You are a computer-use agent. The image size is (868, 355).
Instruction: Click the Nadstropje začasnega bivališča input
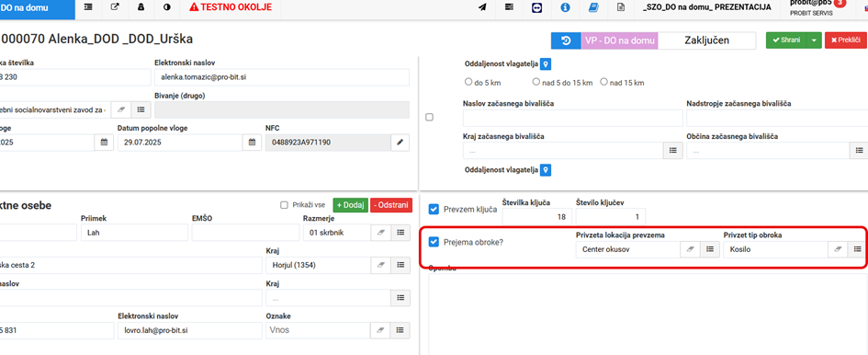pyautogui.click(x=777, y=118)
